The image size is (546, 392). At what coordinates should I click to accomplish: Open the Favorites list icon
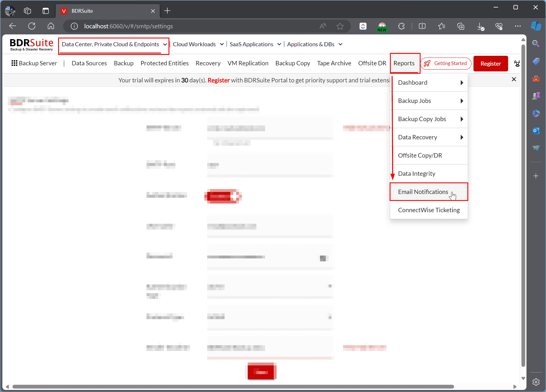441,26
